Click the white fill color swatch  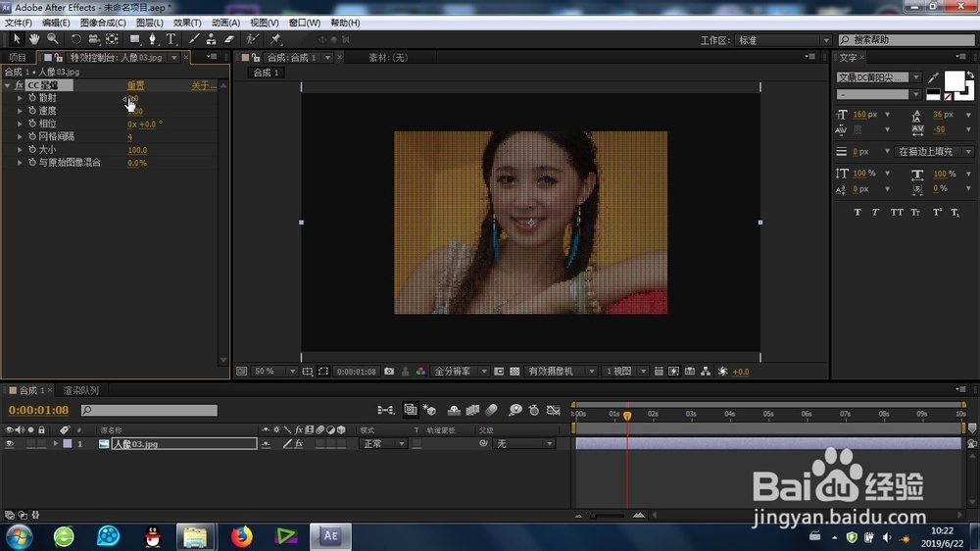[954, 81]
